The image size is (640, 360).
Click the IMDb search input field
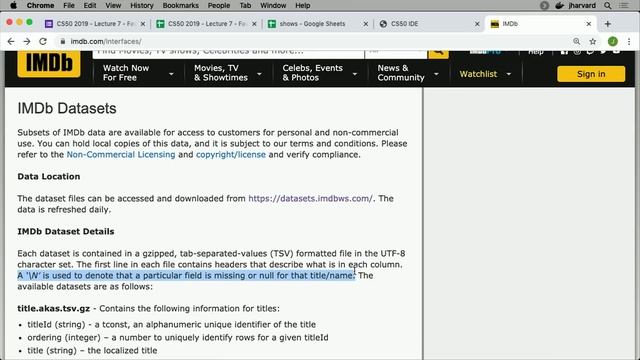click(228, 54)
